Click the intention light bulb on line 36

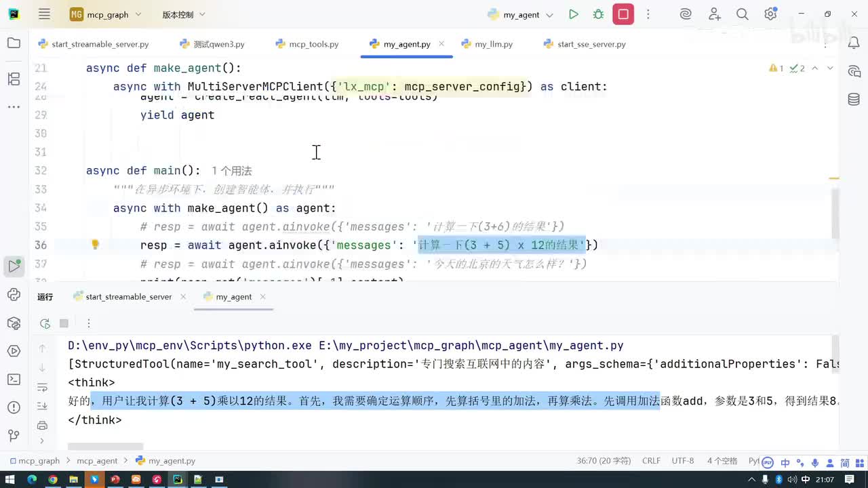[x=96, y=245]
